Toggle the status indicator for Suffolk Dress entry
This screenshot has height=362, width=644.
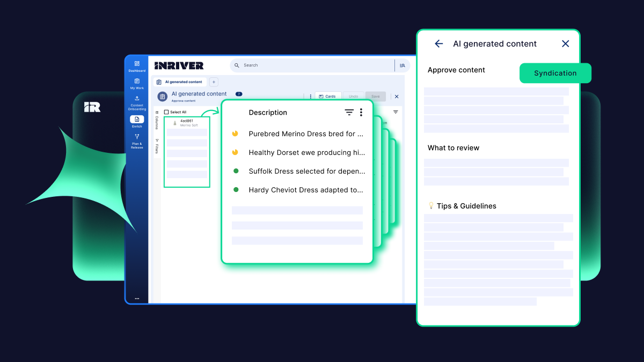[x=235, y=171]
